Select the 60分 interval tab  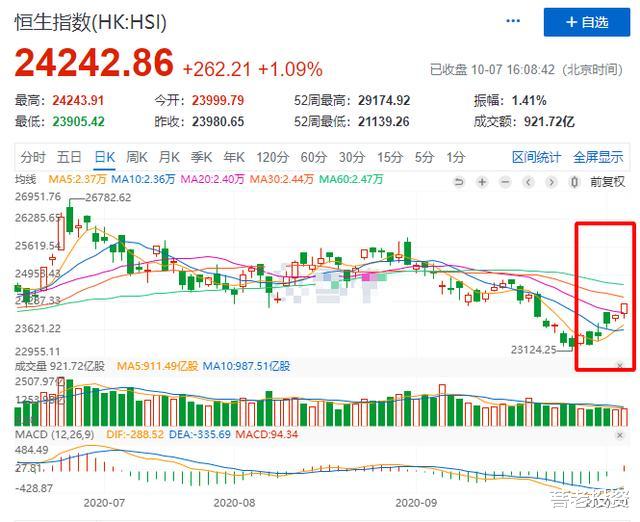coord(314,157)
